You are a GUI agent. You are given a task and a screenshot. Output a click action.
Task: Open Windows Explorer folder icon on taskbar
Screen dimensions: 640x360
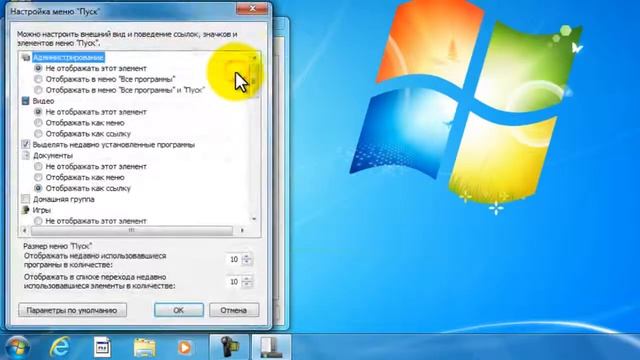(144, 347)
